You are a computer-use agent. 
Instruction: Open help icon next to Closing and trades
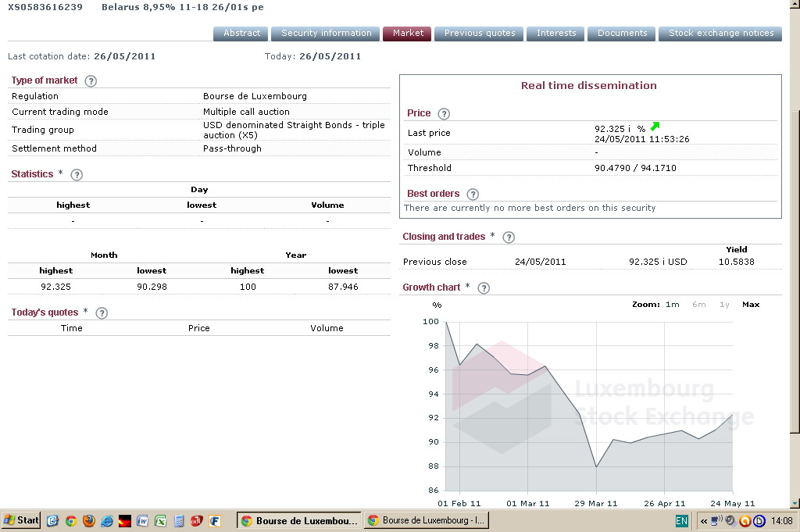click(x=509, y=237)
